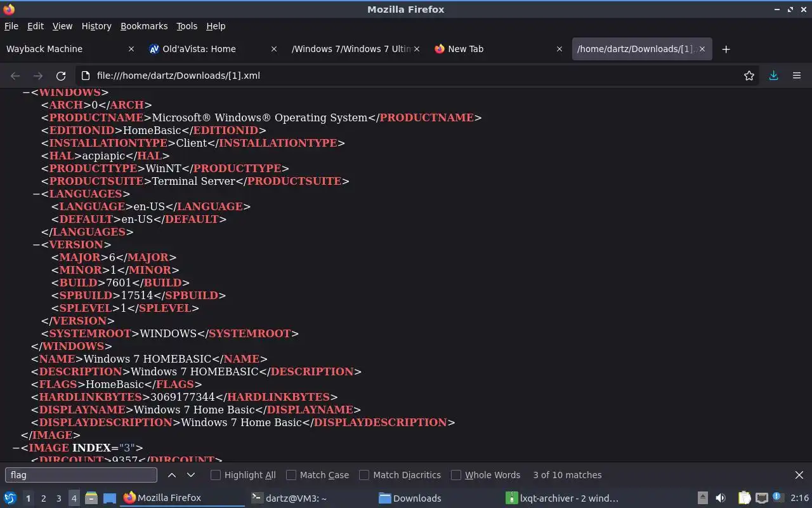This screenshot has height=508, width=812.
Task: Enable the Highlight All checkbox
Action: pos(216,475)
